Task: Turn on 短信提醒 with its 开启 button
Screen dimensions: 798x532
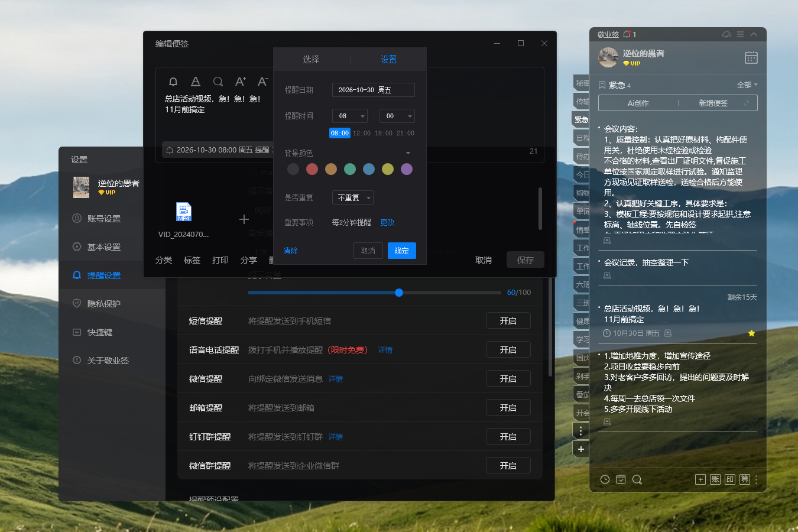Action: pyautogui.click(x=508, y=321)
